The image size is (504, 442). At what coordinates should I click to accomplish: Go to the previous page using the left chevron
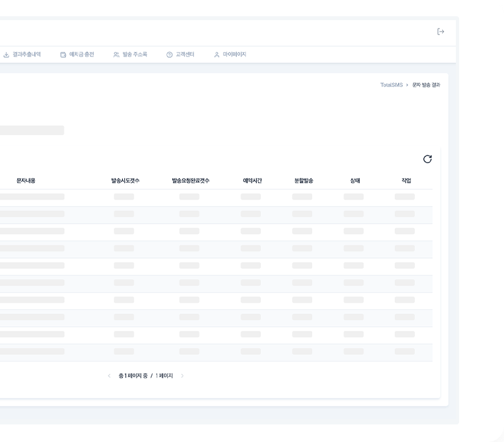(x=109, y=376)
